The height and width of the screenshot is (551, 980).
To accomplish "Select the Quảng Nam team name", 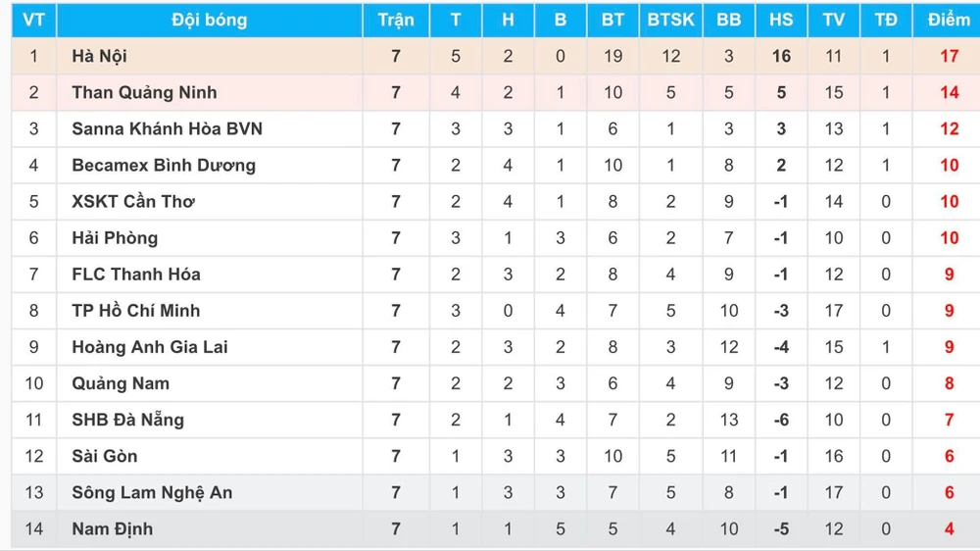I will click(121, 382).
